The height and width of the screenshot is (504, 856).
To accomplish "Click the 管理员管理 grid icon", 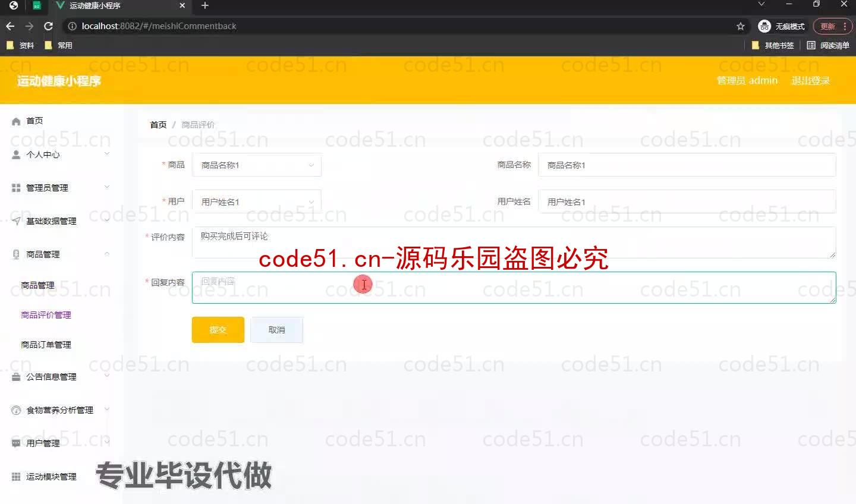I will point(16,188).
